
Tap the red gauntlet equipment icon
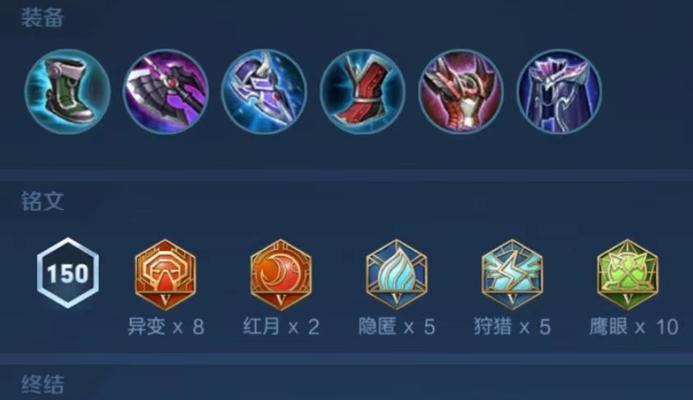click(x=362, y=91)
